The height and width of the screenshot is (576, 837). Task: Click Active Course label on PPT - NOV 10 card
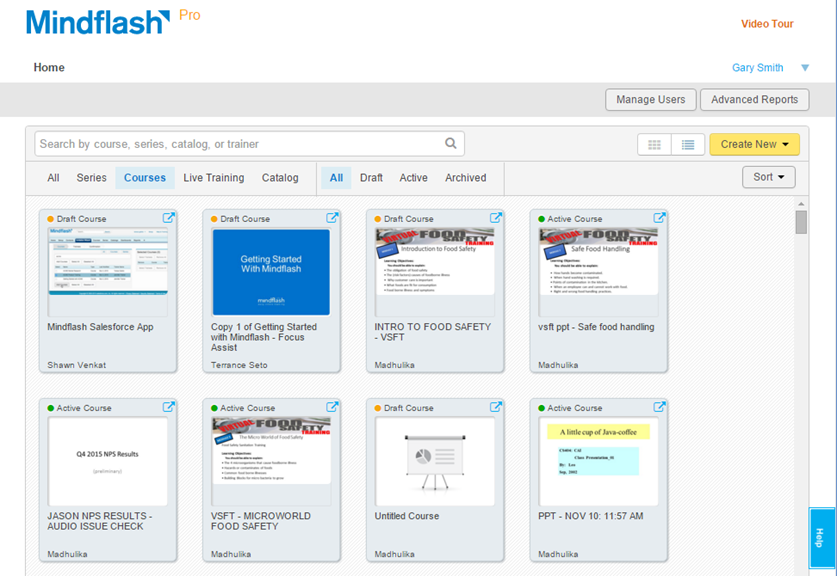coord(575,408)
